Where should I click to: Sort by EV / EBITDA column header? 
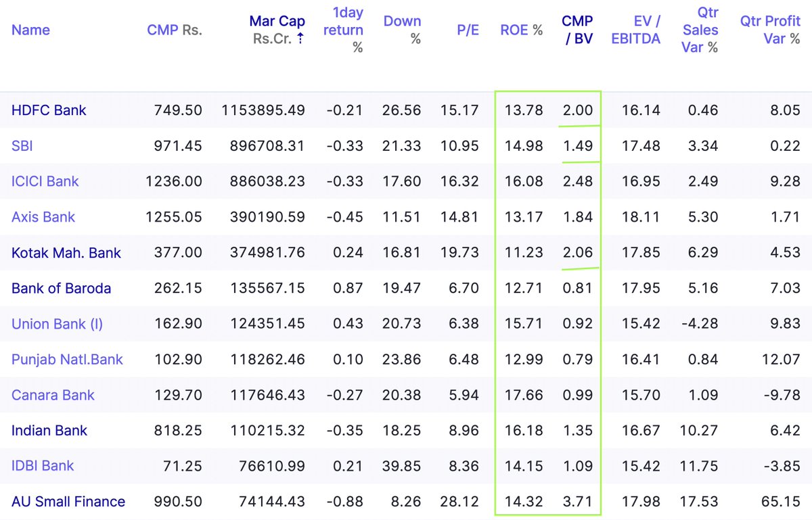click(x=635, y=30)
